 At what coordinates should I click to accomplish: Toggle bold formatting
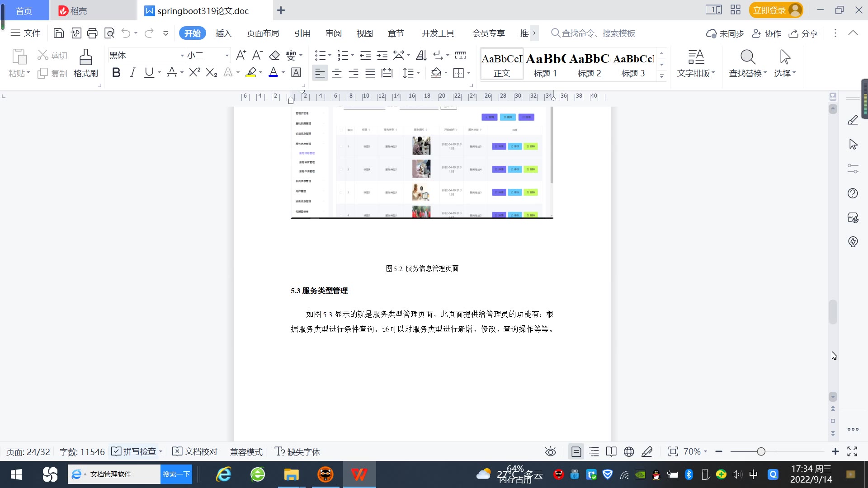(116, 73)
